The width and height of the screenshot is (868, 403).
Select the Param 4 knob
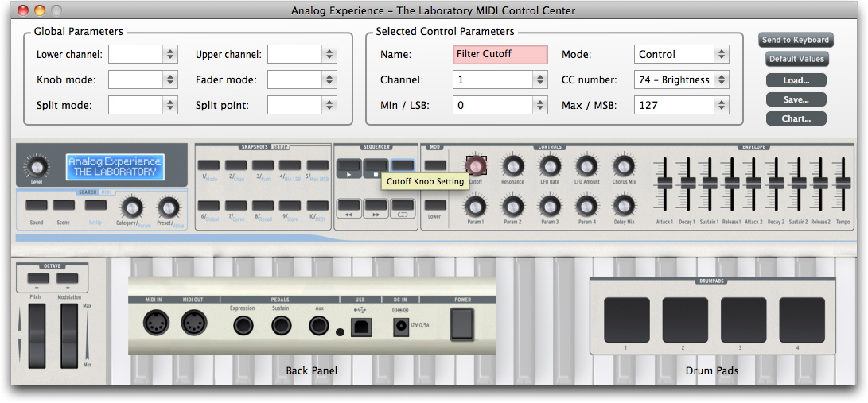(587, 206)
